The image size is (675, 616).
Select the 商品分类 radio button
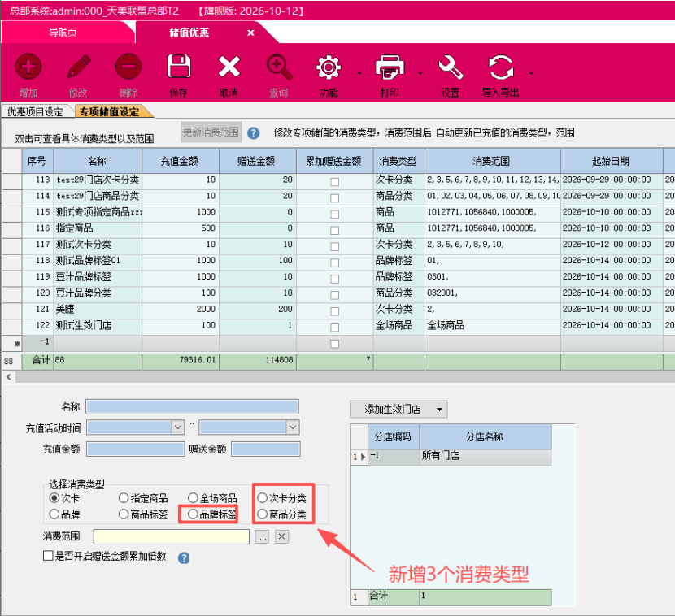coord(262,514)
